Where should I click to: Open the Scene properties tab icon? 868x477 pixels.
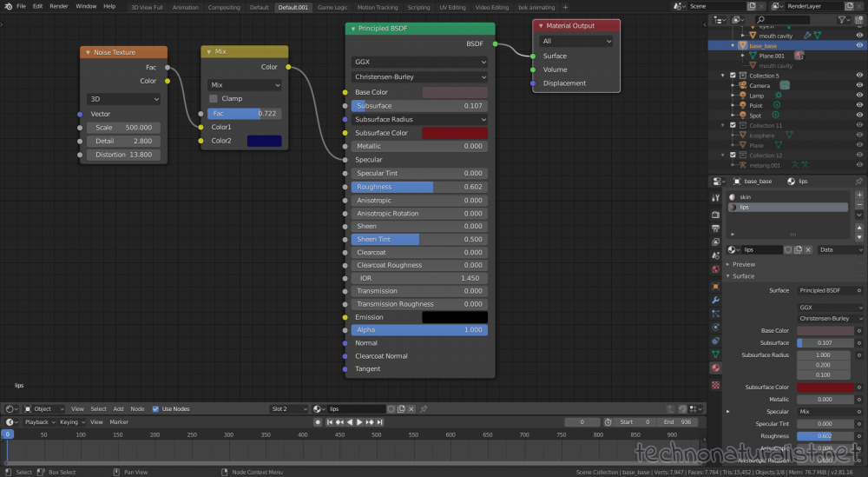point(716,255)
